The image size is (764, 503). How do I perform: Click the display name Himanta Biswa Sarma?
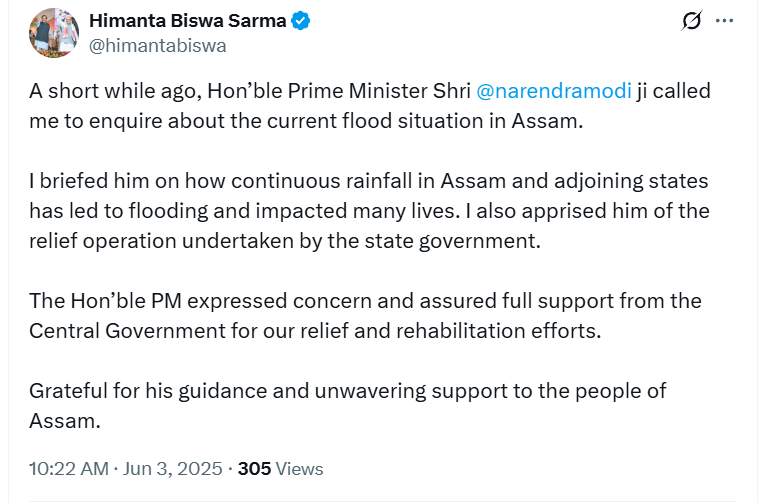pos(187,21)
